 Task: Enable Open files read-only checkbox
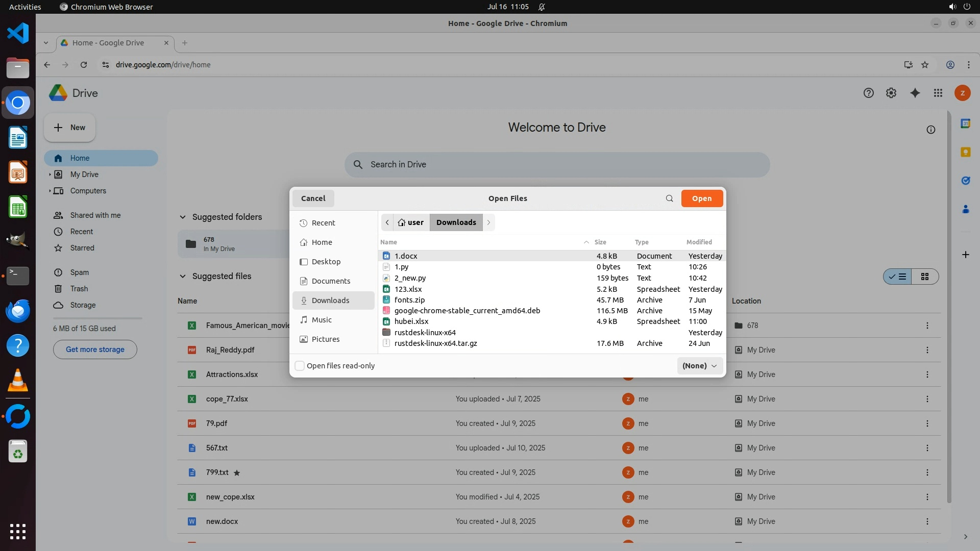(x=300, y=366)
